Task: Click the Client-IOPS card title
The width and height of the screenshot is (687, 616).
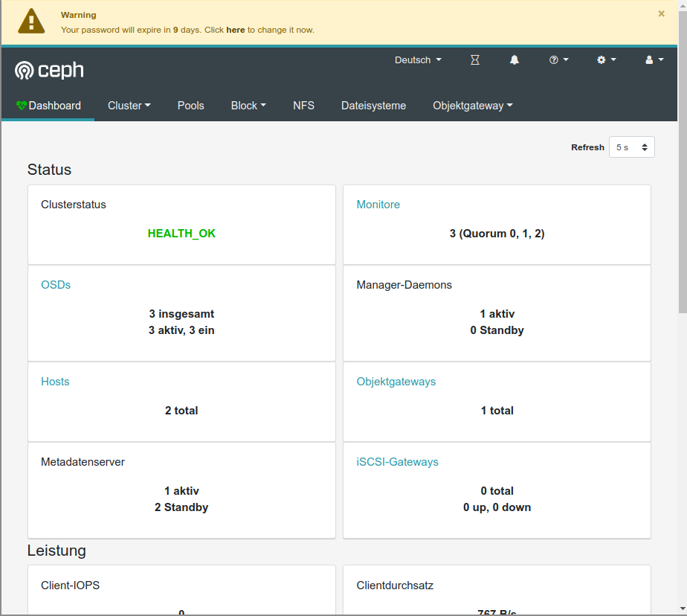Action: [70, 585]
